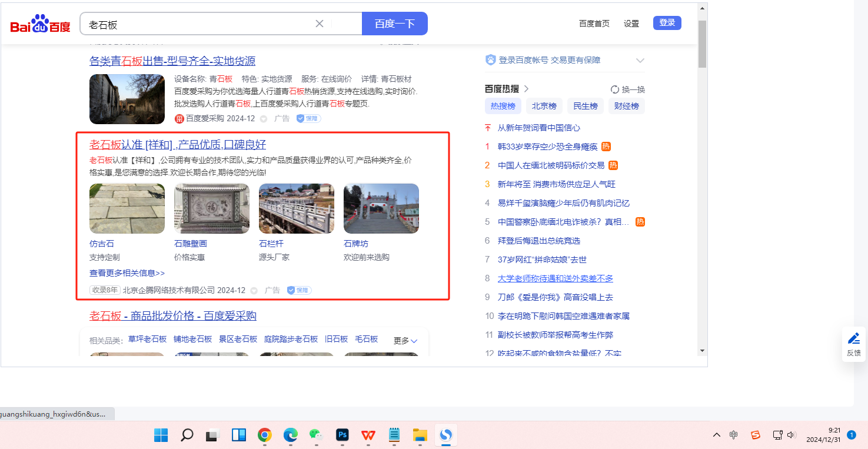
Task: Click the 登录 login button
Action: [667, 23]
